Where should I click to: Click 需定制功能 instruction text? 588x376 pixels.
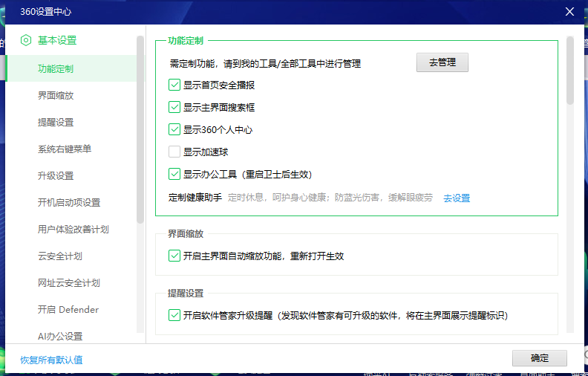[266, 63]
